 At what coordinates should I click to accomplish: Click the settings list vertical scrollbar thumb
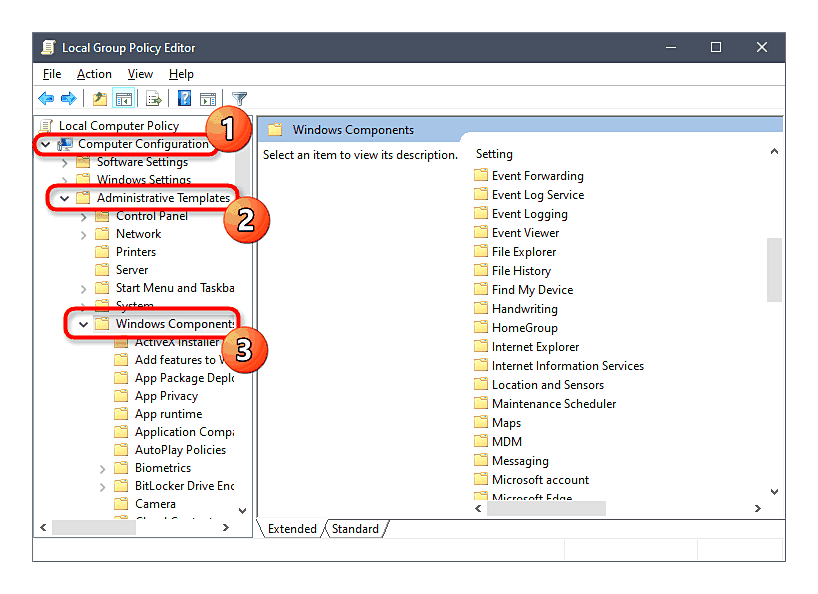[x=774, y=268]
